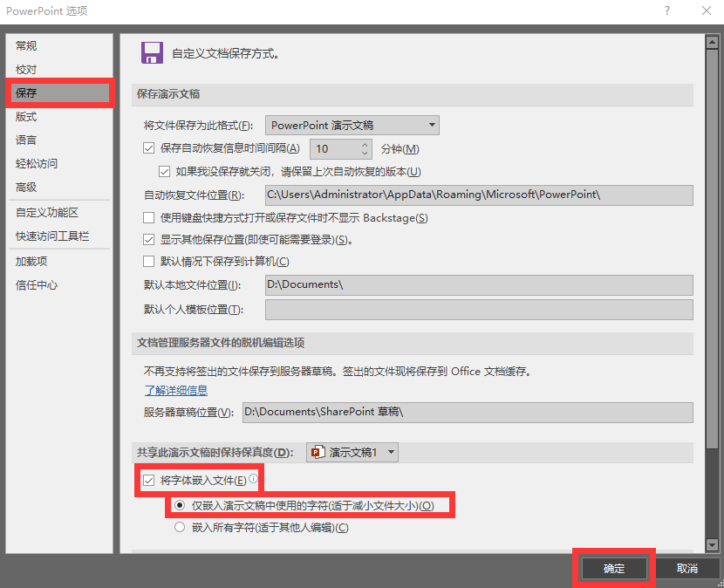This screenshot has width=724, height=588.
Task: Open the 自定义功能区 category
Action: pos(59,213)
